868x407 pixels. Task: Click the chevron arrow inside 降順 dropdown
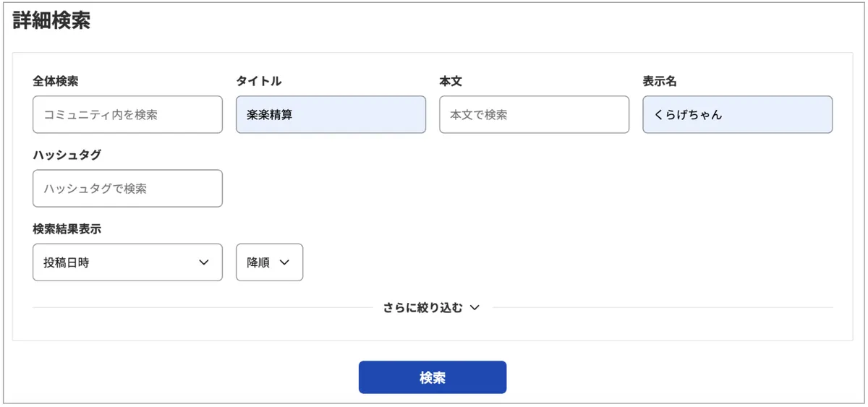click(284, 262)
